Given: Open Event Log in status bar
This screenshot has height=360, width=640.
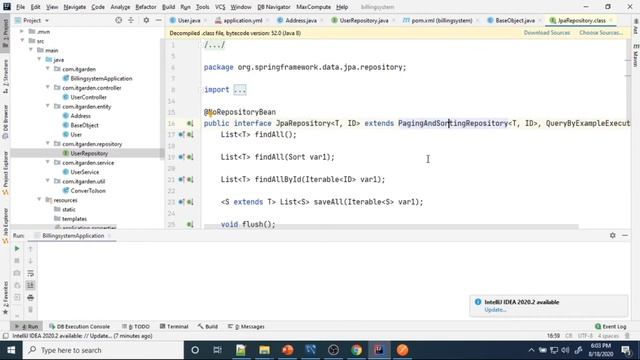Looking at the screenshot, I should click(x=611, y=327).
